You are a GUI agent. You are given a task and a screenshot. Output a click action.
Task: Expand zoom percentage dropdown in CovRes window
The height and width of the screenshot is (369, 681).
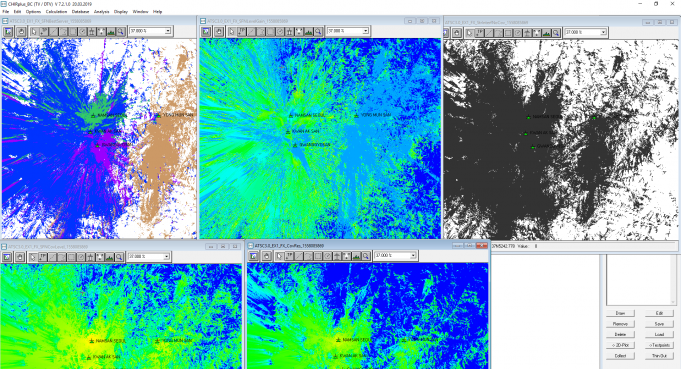(x=413, y=255)
